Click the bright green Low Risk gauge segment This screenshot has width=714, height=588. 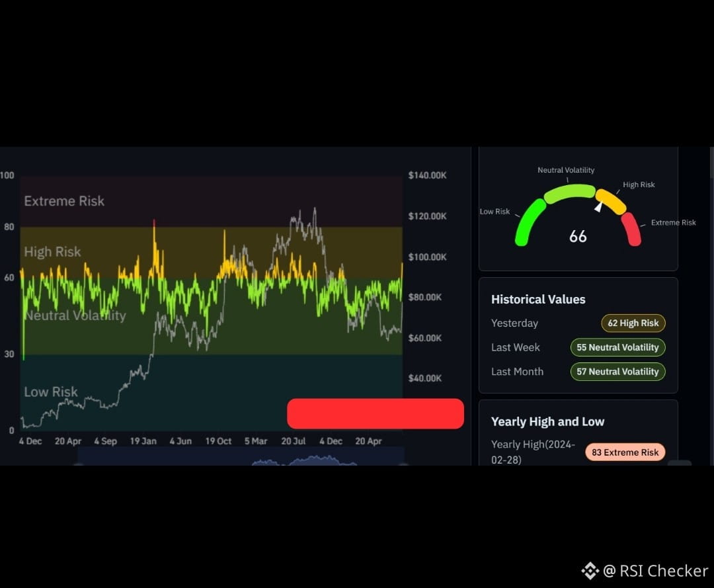tap(530, 222)
